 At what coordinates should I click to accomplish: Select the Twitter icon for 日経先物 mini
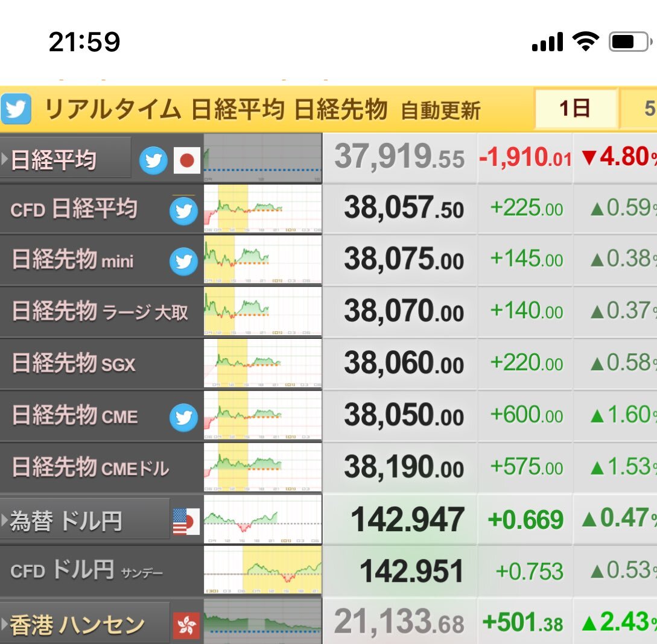coord(183,261)
